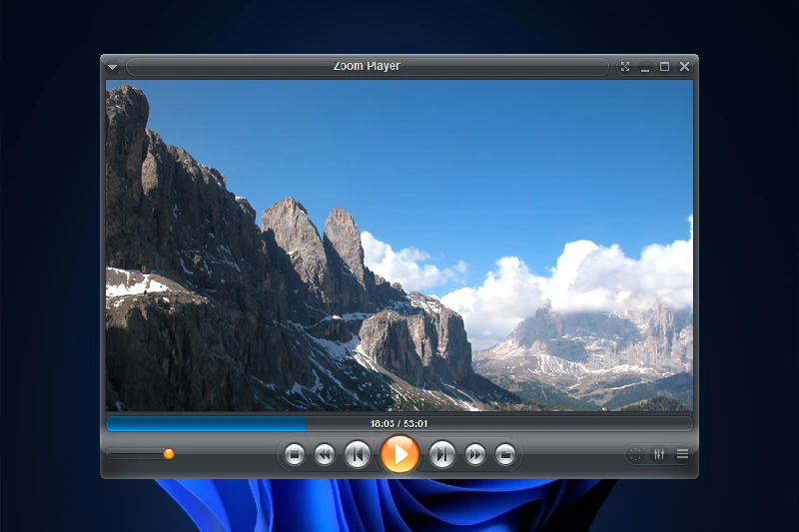The image size is (799, 532).
Task: Jump to the previous track
Action: click(358, 454)
